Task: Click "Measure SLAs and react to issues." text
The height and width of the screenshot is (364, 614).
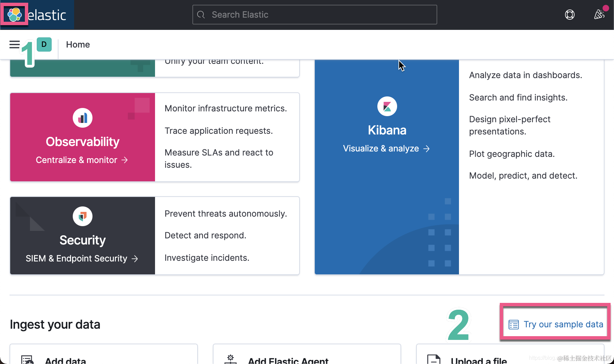Action: [219, 159]
